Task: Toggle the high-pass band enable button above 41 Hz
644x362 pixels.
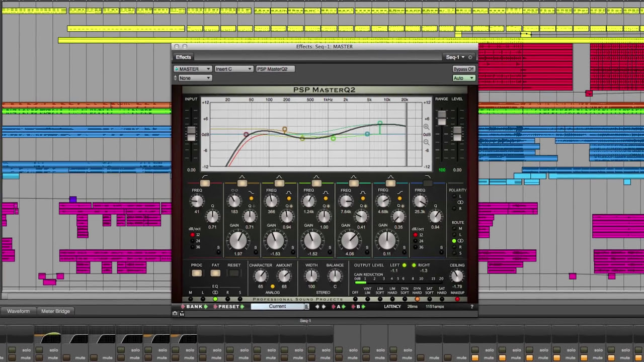Action: coord(205,183)
